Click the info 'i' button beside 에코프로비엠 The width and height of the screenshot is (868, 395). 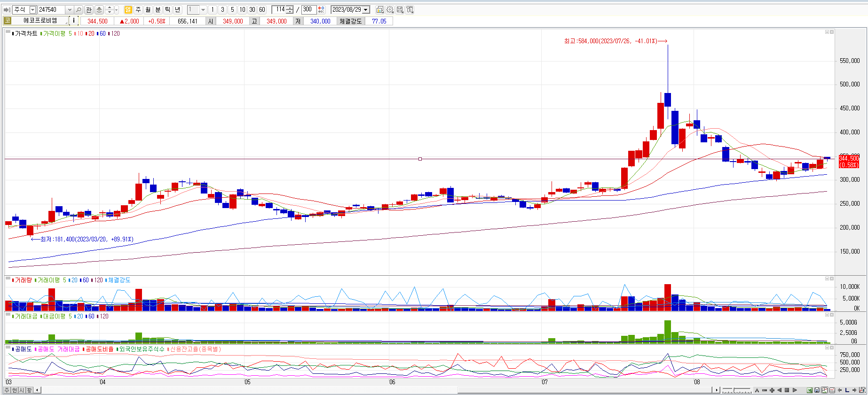pos(74,21)
